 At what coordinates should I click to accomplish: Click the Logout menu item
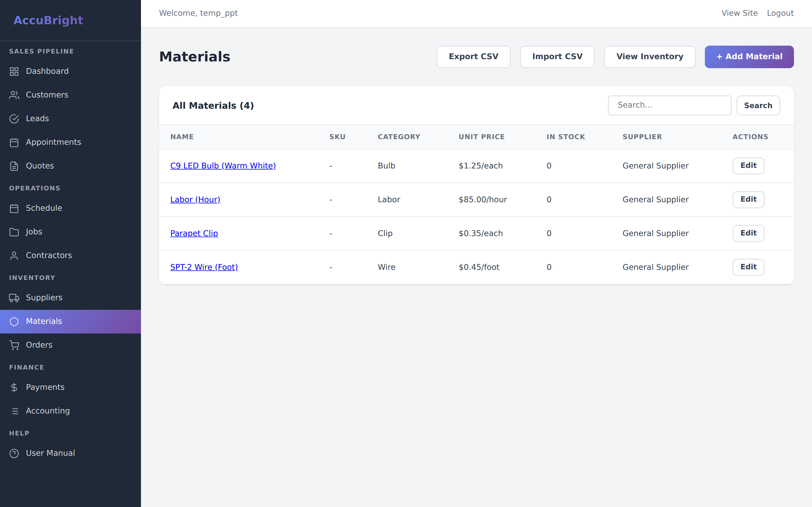[781, 13]
